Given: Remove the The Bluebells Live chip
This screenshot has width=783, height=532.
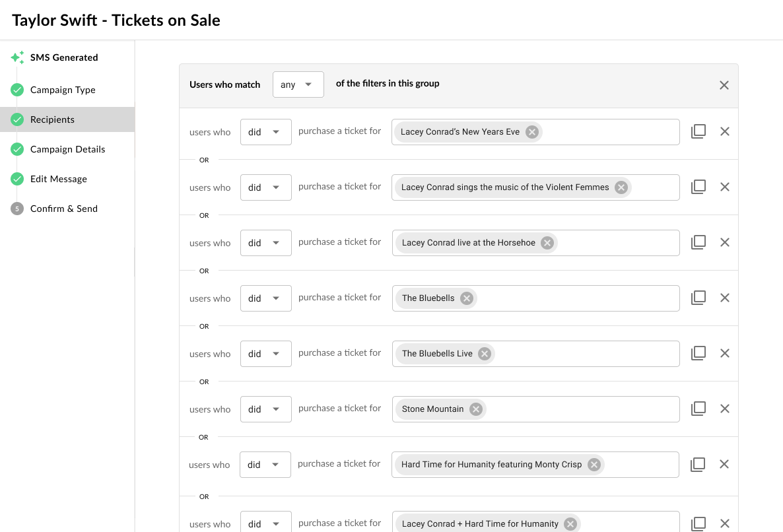Looking at the screenshot, I should pos(485,353).
